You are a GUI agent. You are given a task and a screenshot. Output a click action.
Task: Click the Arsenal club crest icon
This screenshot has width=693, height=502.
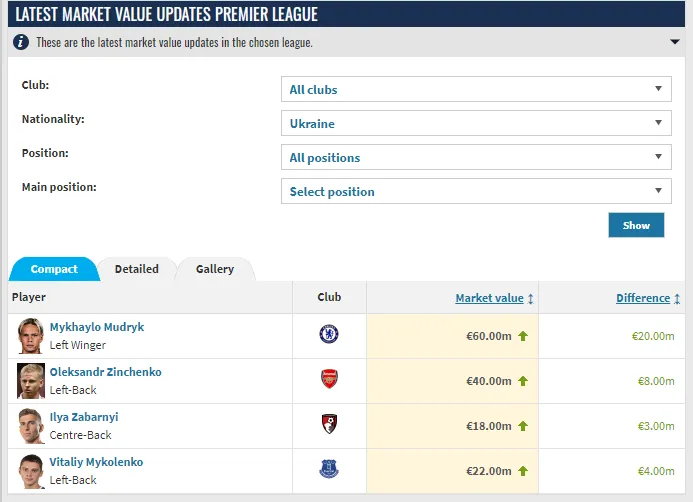point(329,379)
